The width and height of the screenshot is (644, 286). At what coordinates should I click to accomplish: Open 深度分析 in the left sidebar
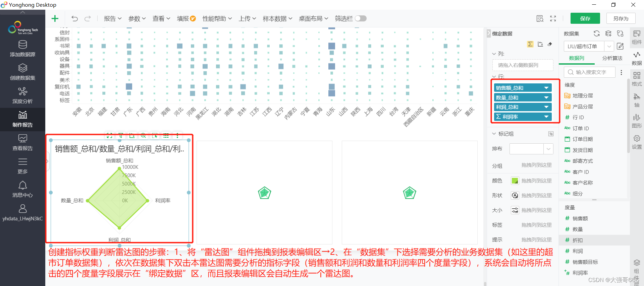click(22, 95)
